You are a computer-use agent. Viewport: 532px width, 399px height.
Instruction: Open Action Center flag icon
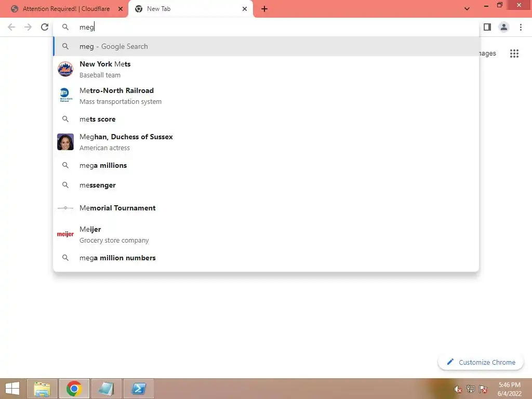coord(483,389)
